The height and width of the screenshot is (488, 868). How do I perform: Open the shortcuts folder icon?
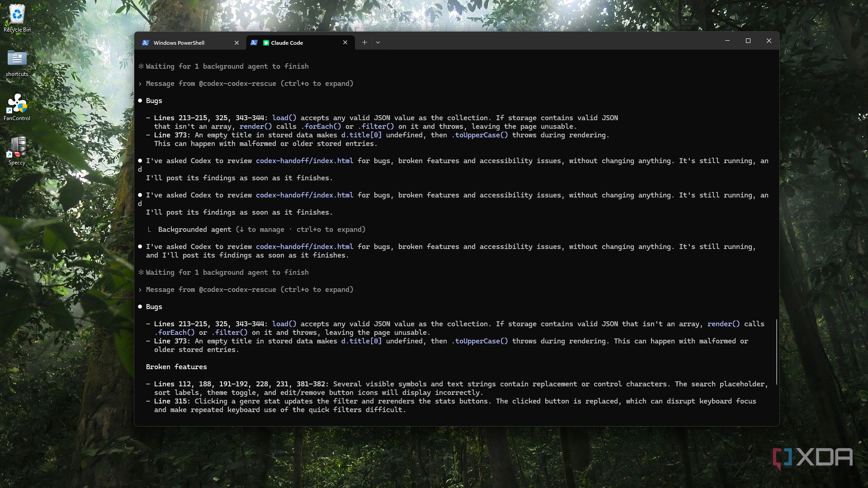click(17, 63)
